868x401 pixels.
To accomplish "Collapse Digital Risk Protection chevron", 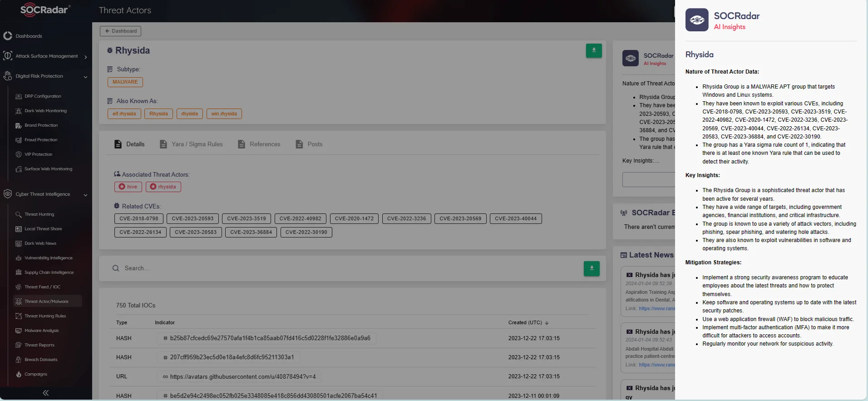I will (85, 77).
